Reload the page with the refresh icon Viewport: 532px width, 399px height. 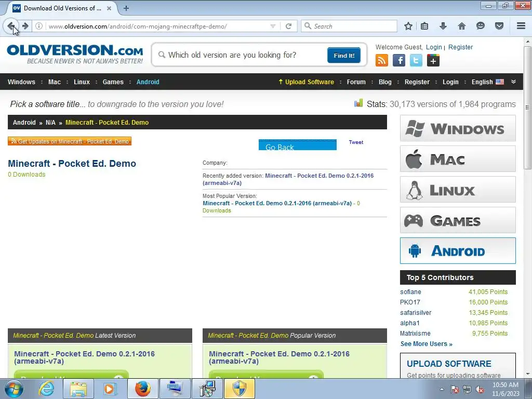[289, 26]
